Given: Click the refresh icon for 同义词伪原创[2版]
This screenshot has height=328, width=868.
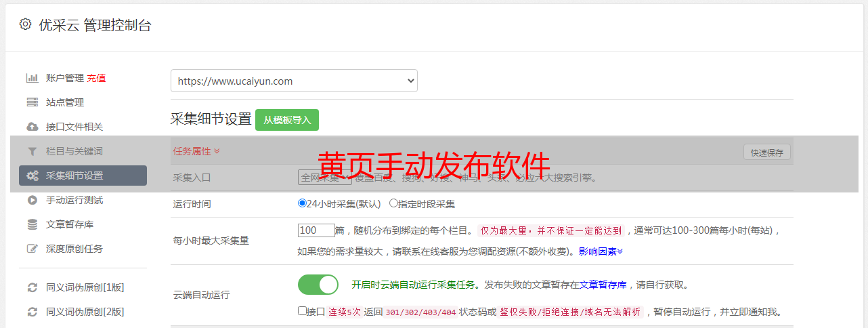Looking at the screenshot, I should [x=32, y=312].
